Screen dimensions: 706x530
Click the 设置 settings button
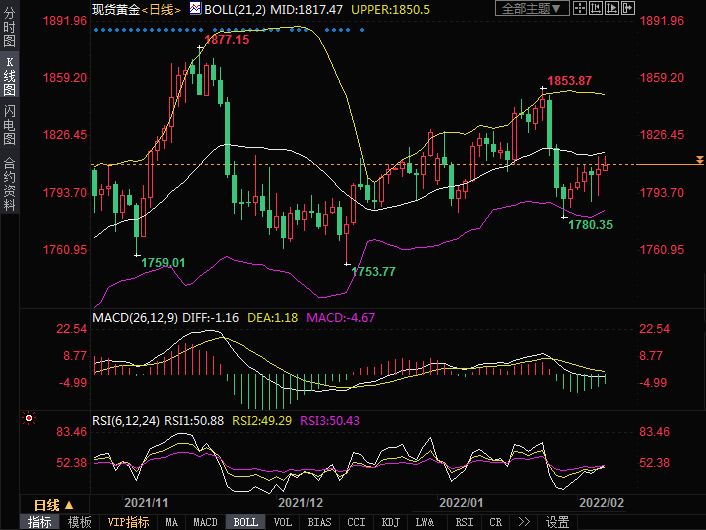(557, 522)
